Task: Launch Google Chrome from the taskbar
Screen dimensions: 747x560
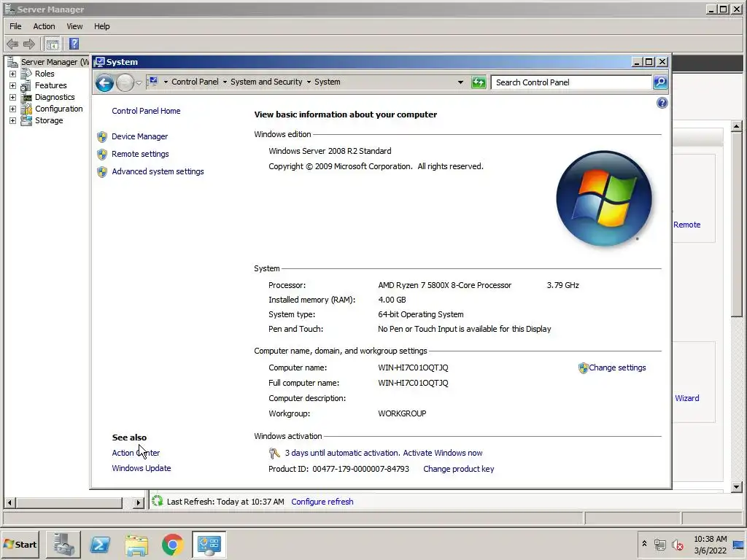Action: pos(172,545)
